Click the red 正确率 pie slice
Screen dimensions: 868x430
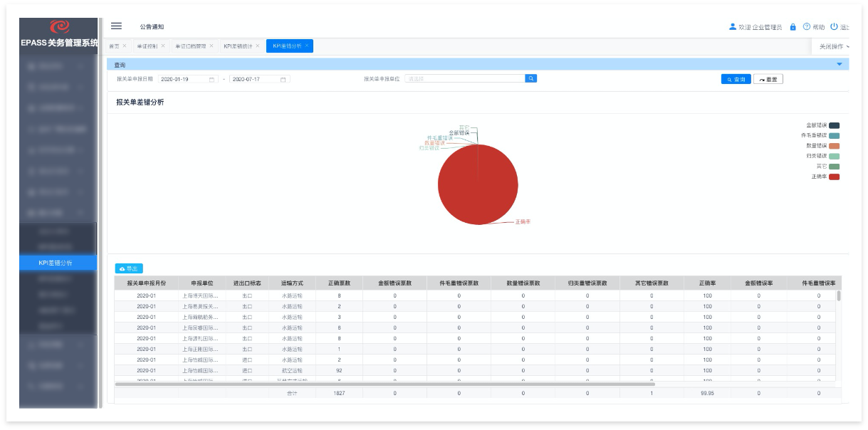(478, 185)
